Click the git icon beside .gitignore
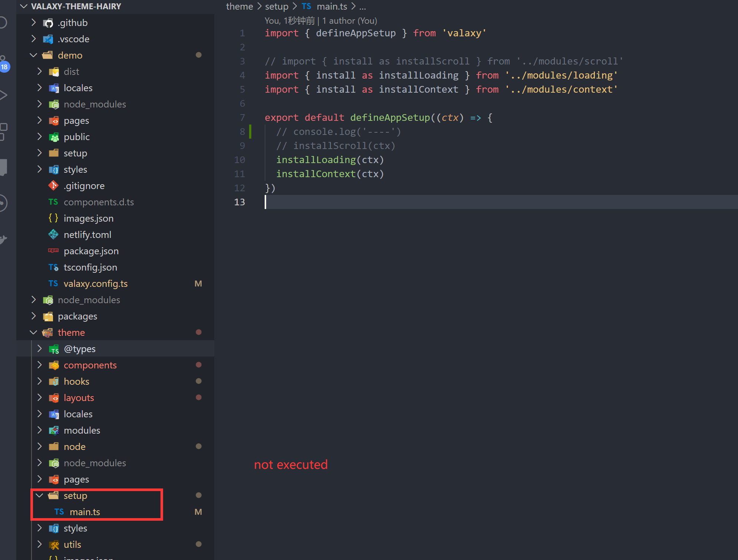738x560 pixels. [x=53, y=186]
